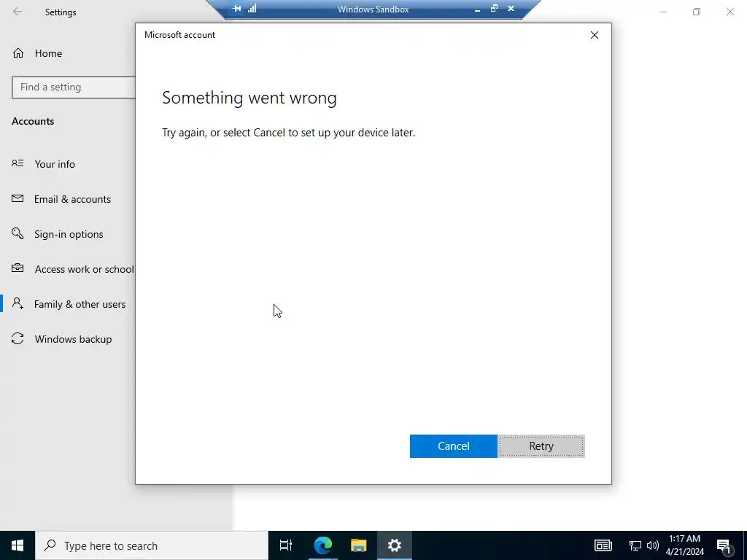This screenshot has width=747, height=560.
Task: Click the Windows Sandbox title text
Action: click(373, 9)
